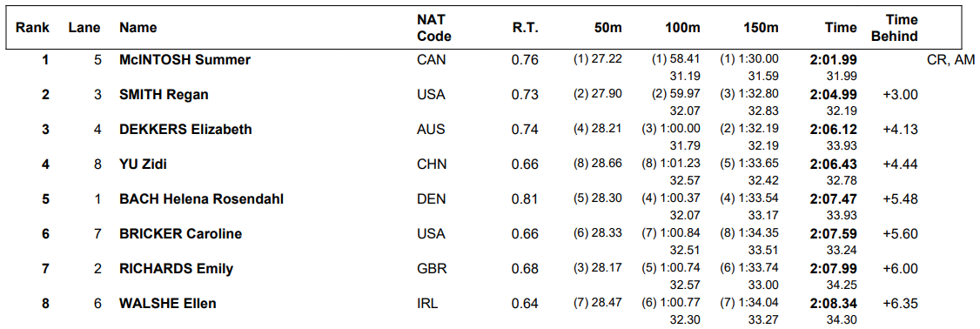Click the name McINTOSH Summer
980x329 pixels.
tap(185, 60)
